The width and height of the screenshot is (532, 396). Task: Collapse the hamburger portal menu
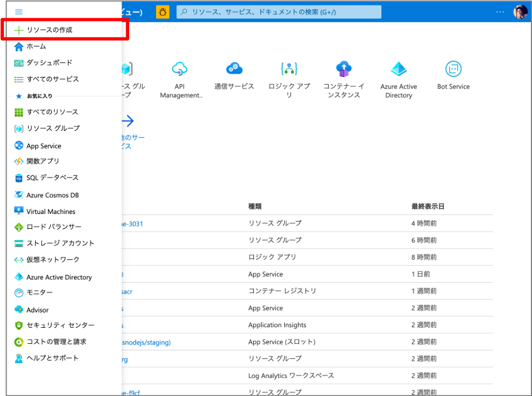[19, 12]
